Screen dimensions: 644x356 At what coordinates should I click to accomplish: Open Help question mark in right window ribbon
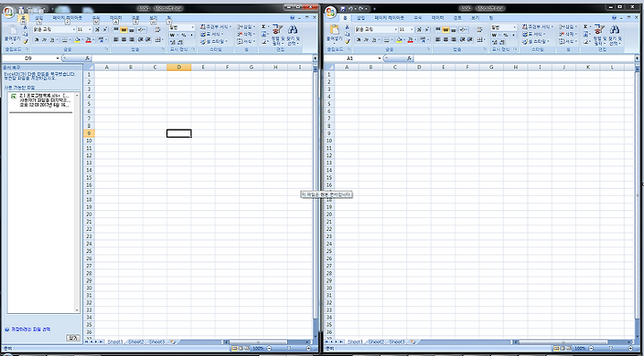[x=614, y=18]
